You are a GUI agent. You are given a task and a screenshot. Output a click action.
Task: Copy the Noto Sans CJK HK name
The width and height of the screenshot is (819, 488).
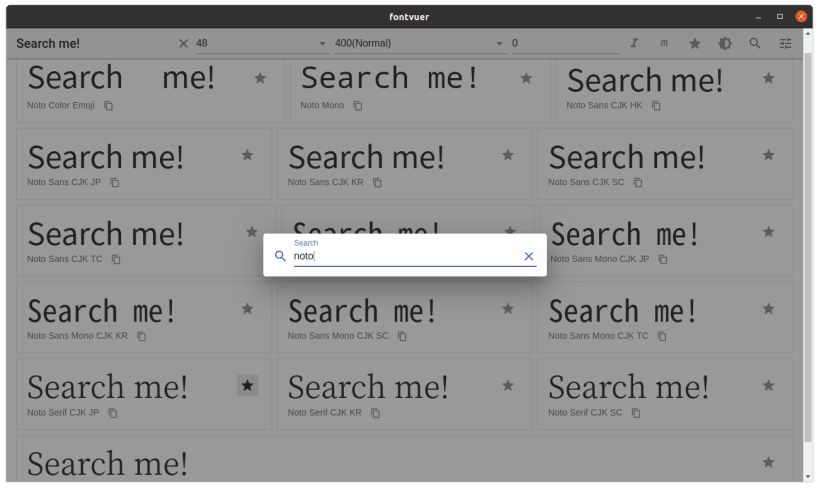pyautogui.click(x=656, y=106)
